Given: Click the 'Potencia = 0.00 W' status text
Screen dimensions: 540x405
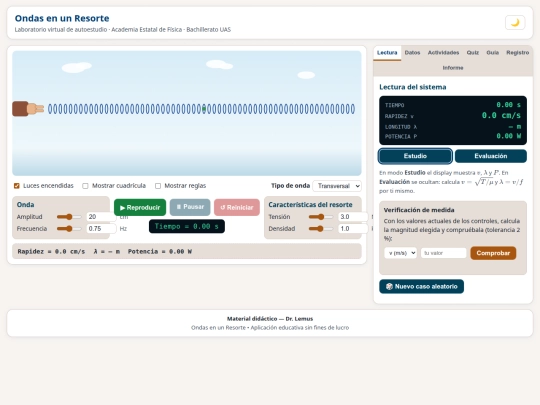Looking at the screenshot, I should tap(160, 252).
